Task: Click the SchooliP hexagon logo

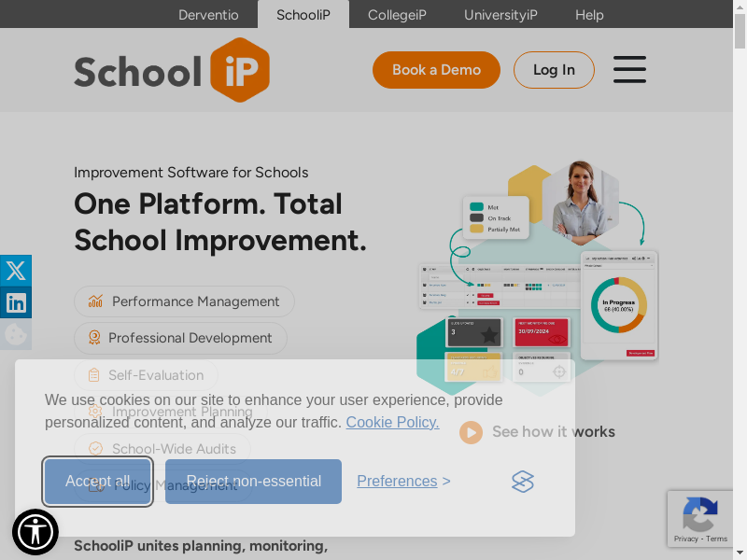Action: coord(240,70)
